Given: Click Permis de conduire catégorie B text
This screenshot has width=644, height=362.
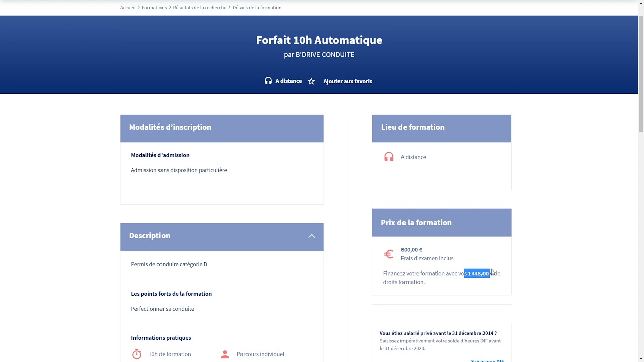Looking at the screenshot, I should pos(169,264).
